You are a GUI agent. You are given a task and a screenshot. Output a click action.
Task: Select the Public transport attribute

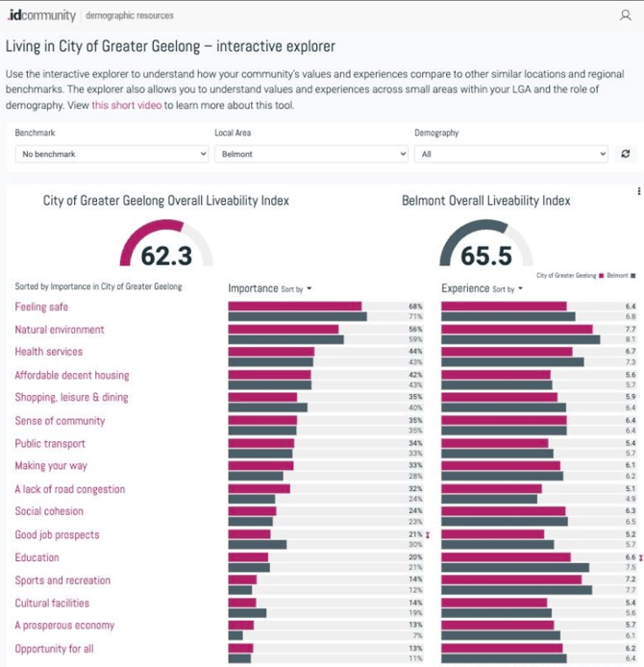(x=50, y=444)
